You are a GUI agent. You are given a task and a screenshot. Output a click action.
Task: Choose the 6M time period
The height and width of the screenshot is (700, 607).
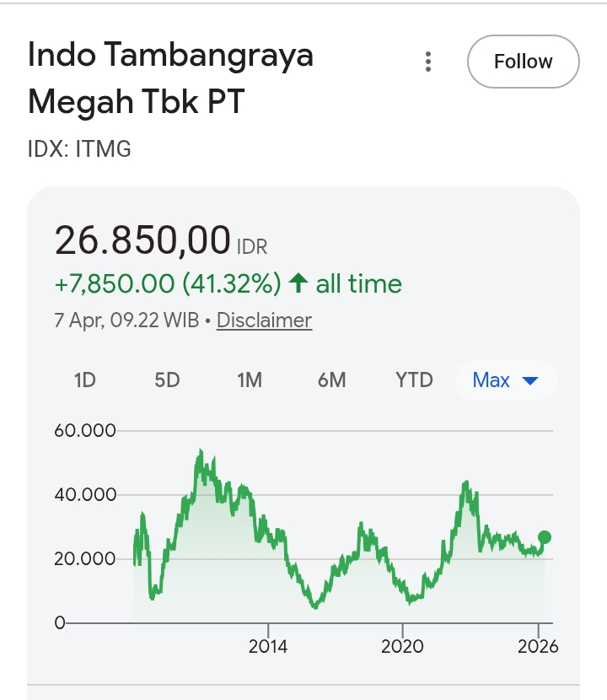point(332,380)
